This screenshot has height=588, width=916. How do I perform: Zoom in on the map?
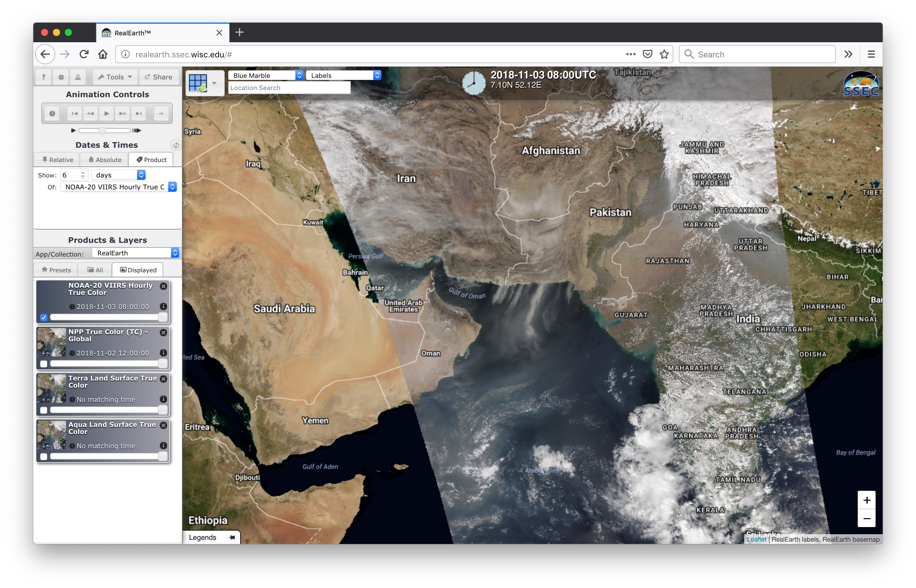pos(867,500)
